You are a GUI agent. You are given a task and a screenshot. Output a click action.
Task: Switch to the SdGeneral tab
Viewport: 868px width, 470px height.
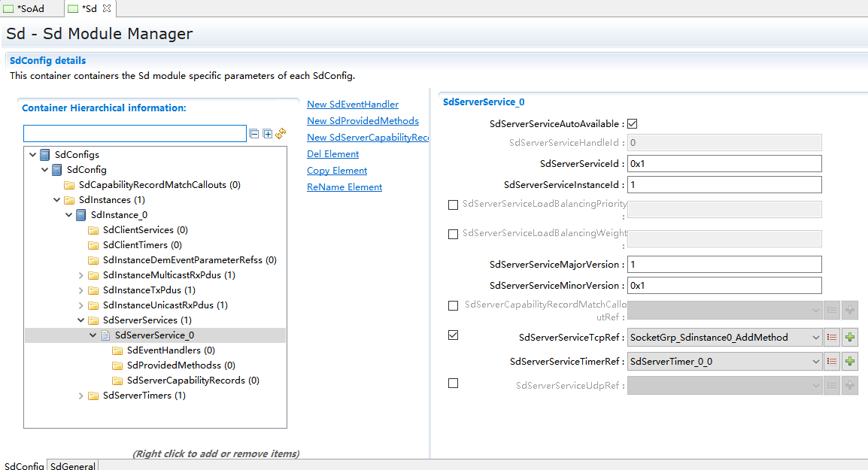tap(73, 465)
